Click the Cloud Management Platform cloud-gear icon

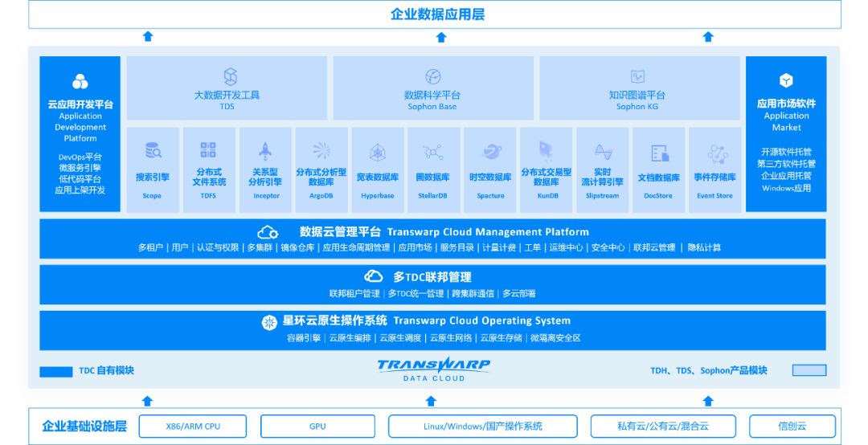268,232
